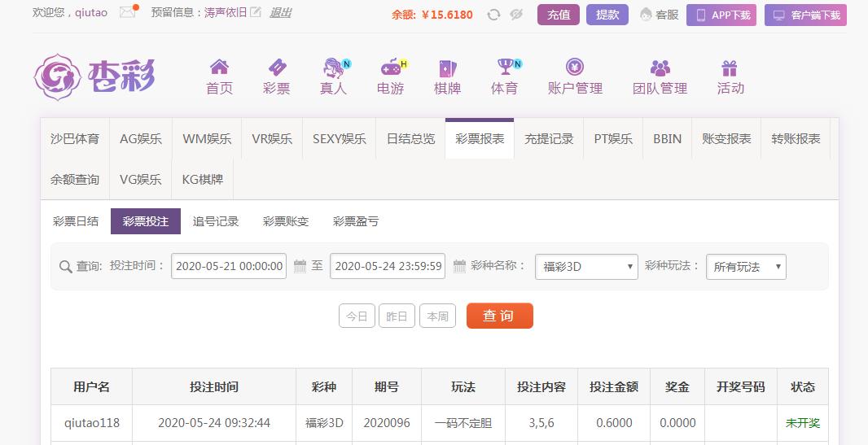Viewport: 868px width, 445px height.
Task: Refresh the account balance
Action: 493,15
